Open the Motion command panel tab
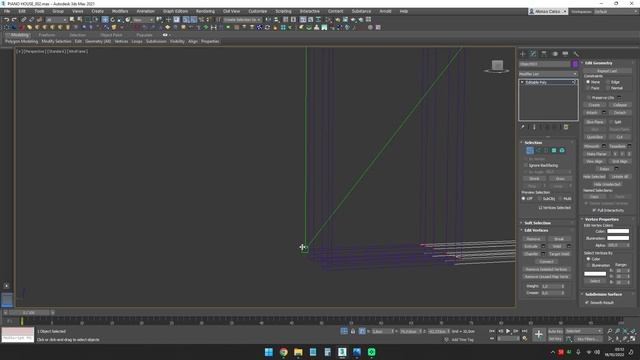 click(x=555, y=54)
